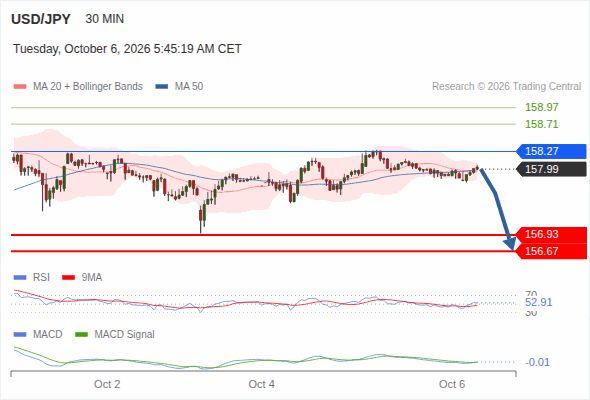Click the MA 50 legend swatch
Viewport: 590px width, 400px height.
162,87
